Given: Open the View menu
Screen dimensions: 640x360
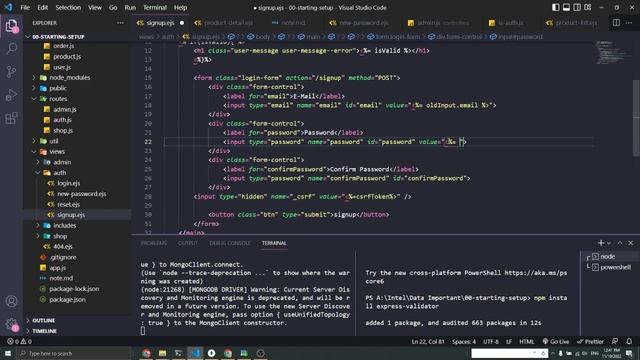Looking at the screenshot, I should [x=95, y=7].
